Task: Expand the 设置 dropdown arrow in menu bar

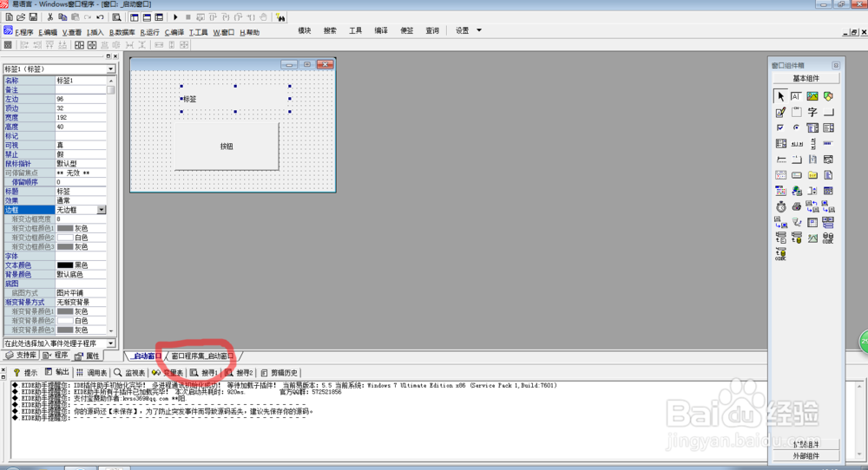Action: tap(479, 30)
